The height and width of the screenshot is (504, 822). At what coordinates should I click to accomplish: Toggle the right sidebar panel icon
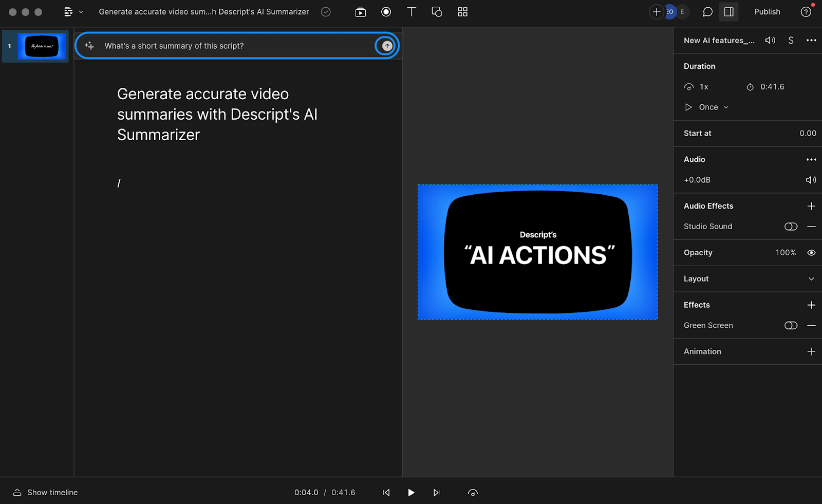point(729,12)
